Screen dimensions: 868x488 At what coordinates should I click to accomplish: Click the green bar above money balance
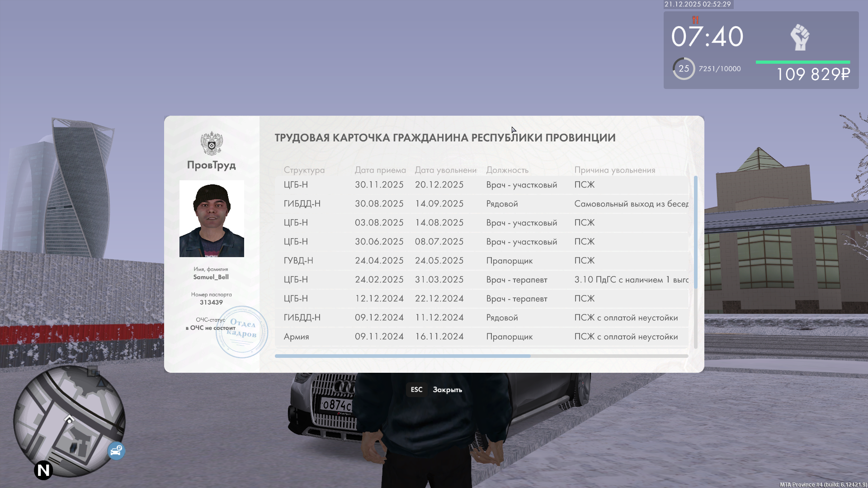tap(802, 62)
